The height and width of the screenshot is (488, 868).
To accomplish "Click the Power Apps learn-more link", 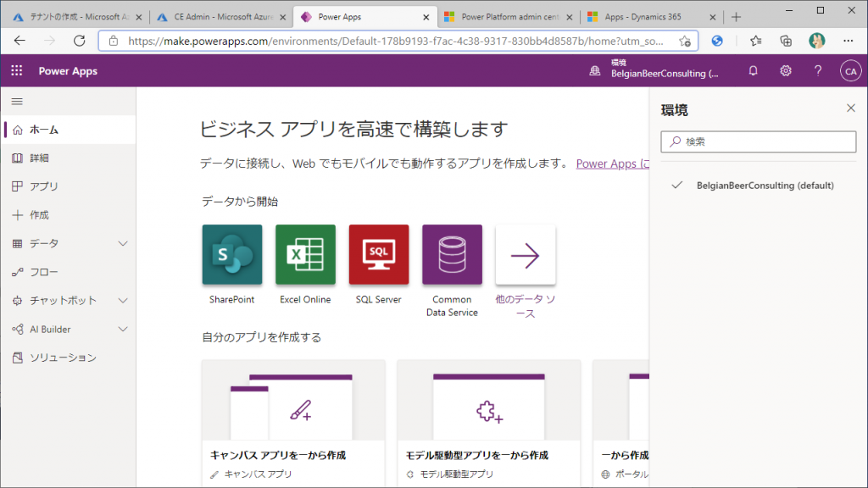I will (612, 164).
